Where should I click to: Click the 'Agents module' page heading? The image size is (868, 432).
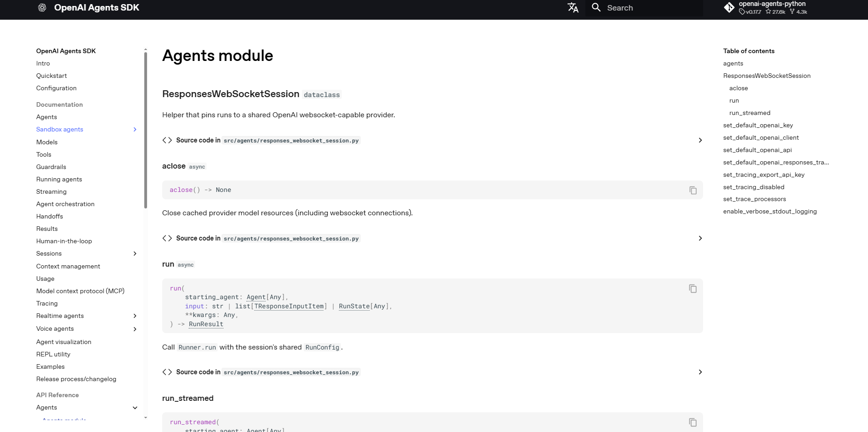pos(218,56)
